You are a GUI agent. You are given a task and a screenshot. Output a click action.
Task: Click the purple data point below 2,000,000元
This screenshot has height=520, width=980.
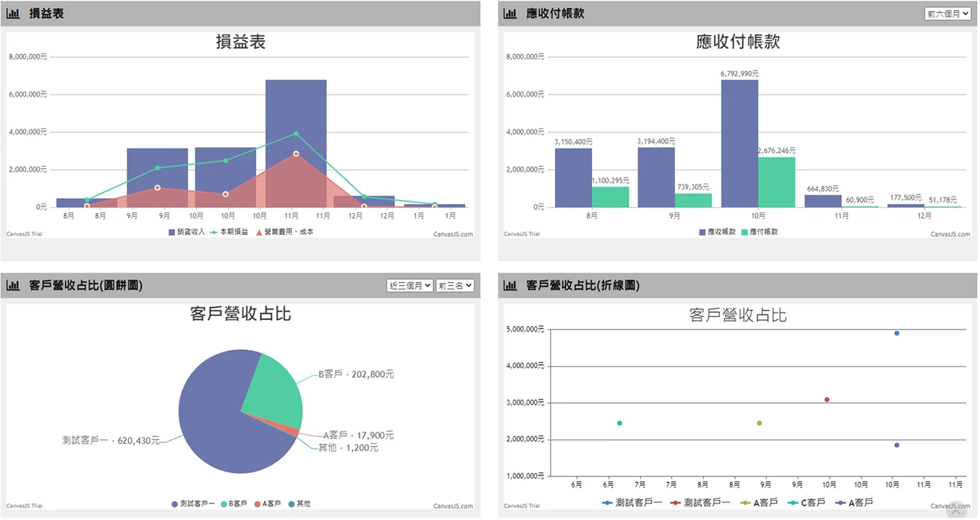897,445
